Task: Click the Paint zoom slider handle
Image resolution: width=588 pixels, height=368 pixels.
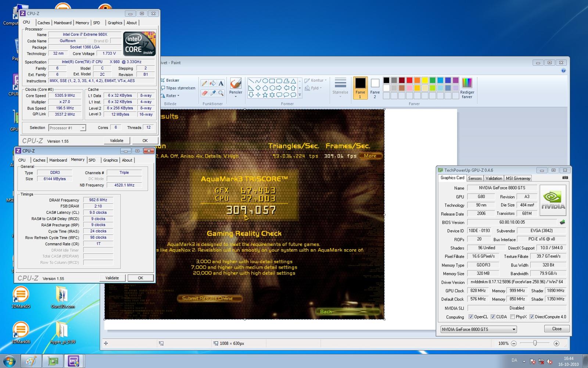Action: point(535,343)
